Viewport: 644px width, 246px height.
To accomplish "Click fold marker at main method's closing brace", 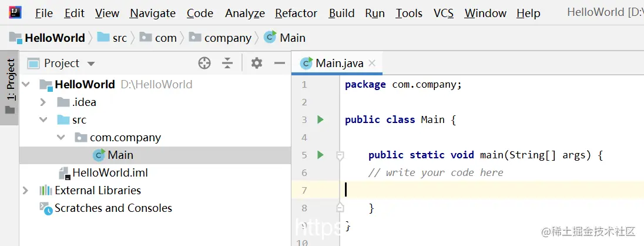I will [x=340, y=208].
